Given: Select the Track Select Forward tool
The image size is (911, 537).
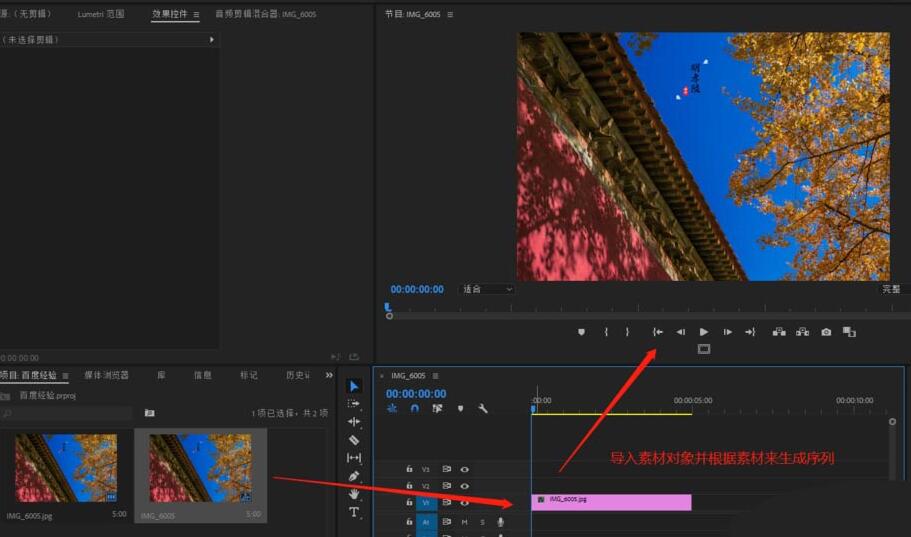Looking at the screenshot, I should (x=354, y=404).
